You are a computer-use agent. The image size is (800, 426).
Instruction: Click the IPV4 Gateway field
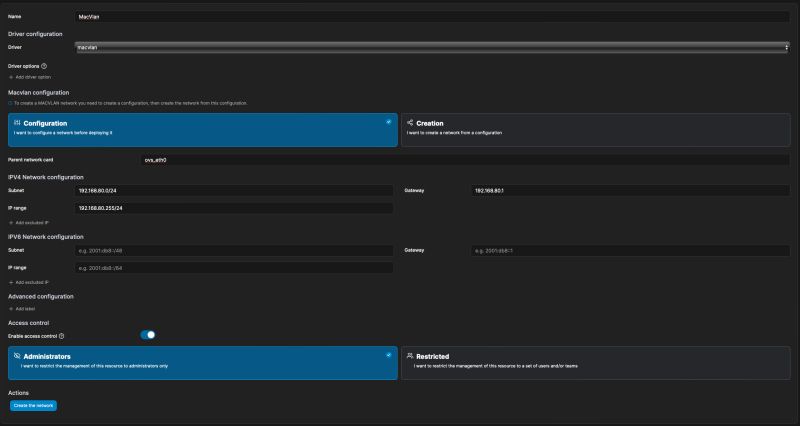tap(630, 191)
